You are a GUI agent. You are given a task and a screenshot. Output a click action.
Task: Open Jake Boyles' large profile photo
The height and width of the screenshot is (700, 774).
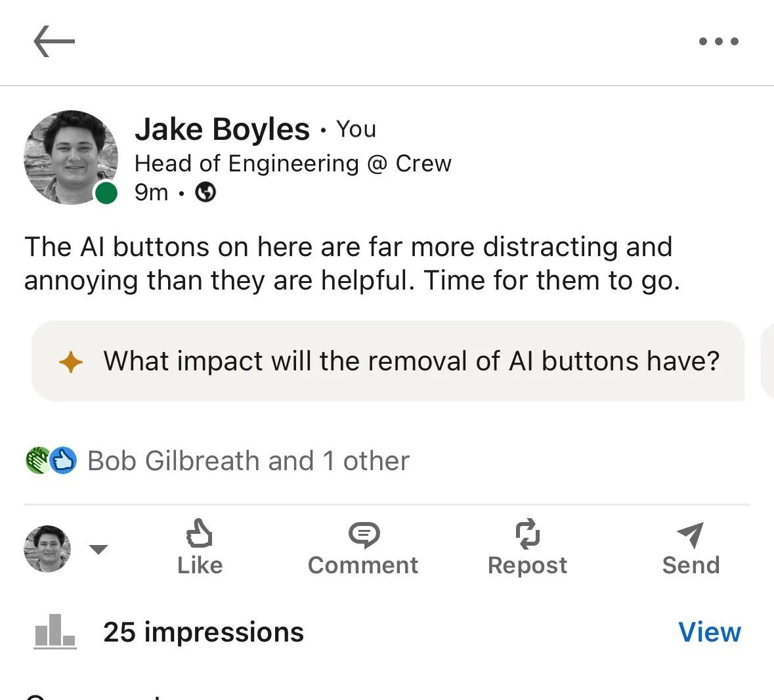coord(71,158)
